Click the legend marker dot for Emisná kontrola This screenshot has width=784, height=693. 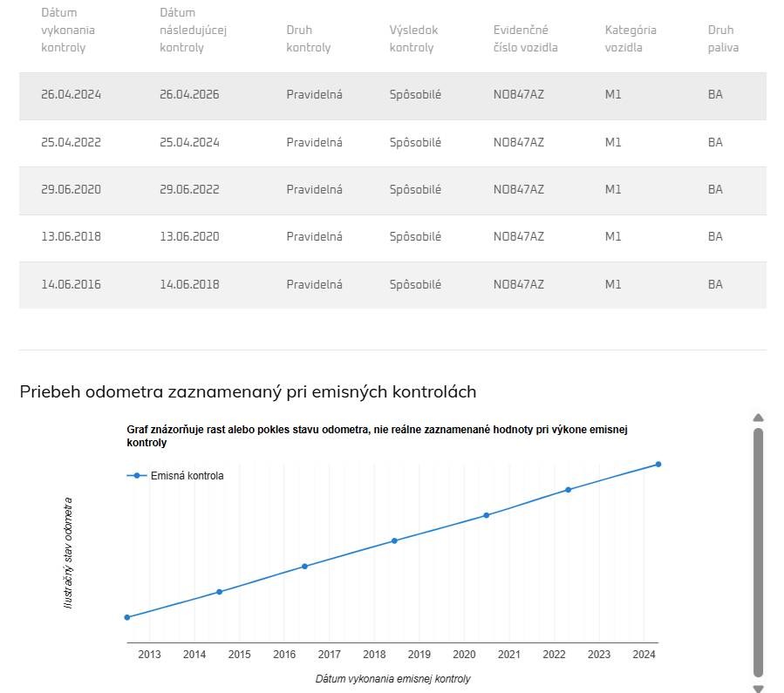(137, 476)
